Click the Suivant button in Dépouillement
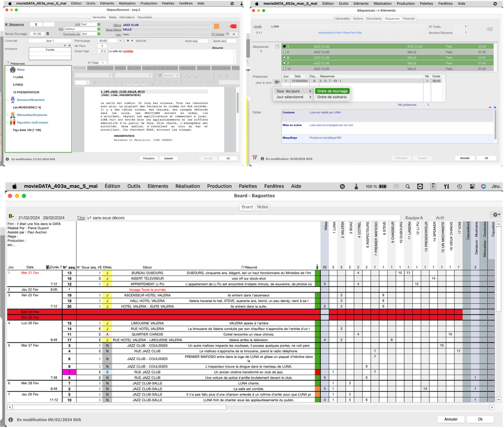Screen dimensions: 504x428 coord(168,158)
